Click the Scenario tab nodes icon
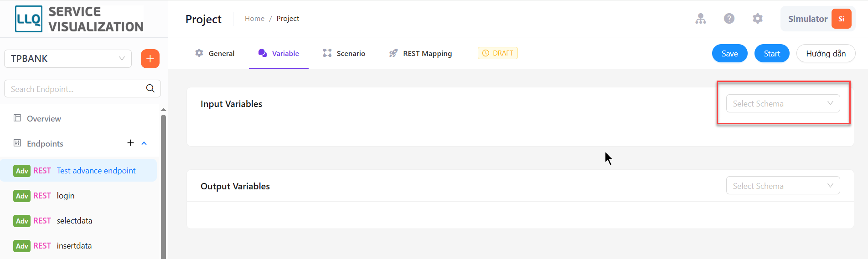The image size is (868, 259). pyautogui.click(x=327, y=53)
